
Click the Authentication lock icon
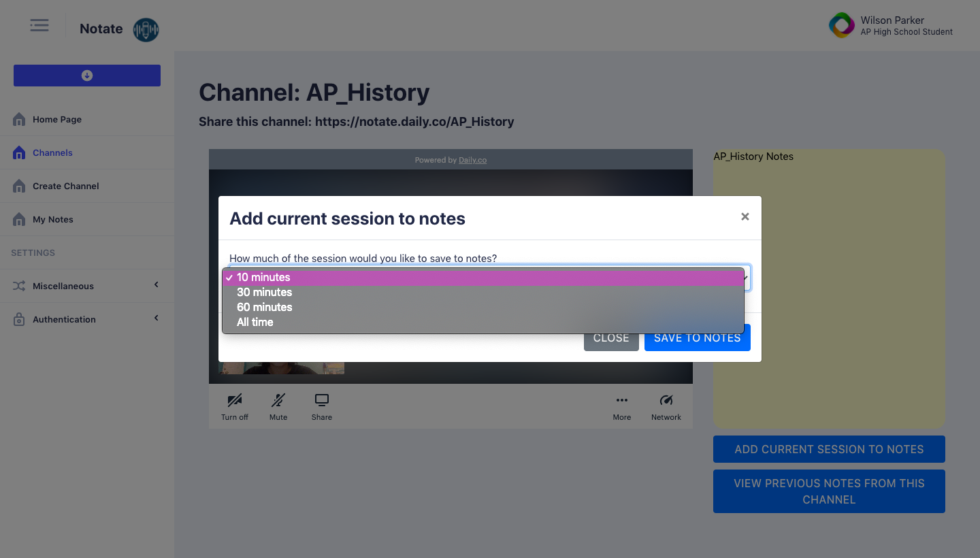tap(19, 319)
